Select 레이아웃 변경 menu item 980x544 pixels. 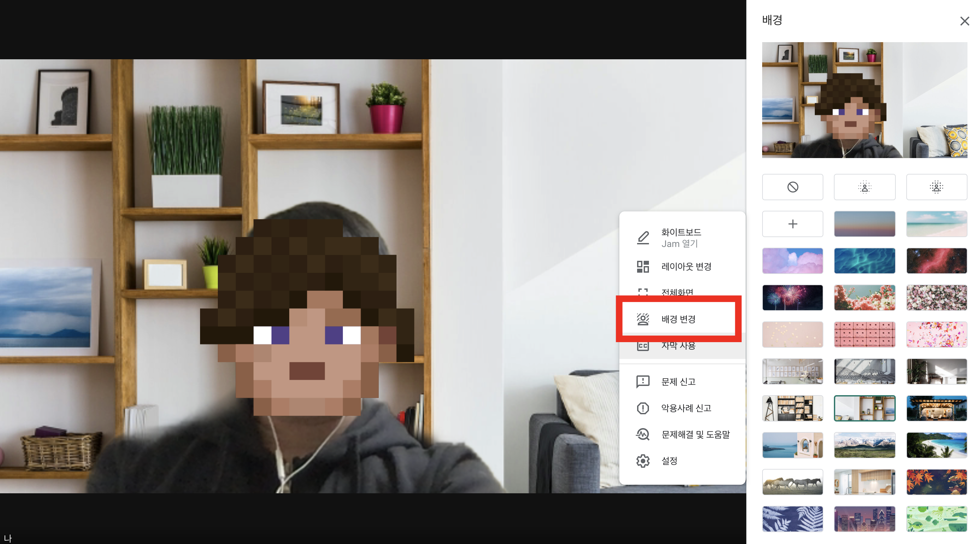[x=686, y=266]
